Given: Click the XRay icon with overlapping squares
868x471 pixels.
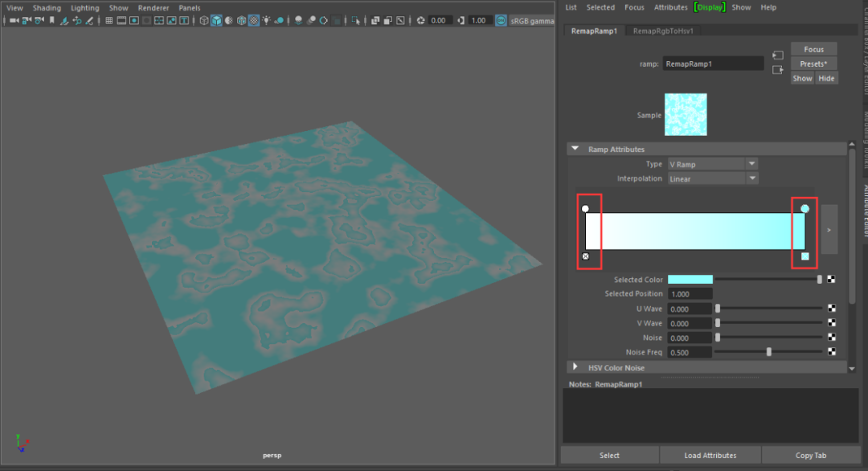Looking at the screenshot, I should (x=375, y=20).
